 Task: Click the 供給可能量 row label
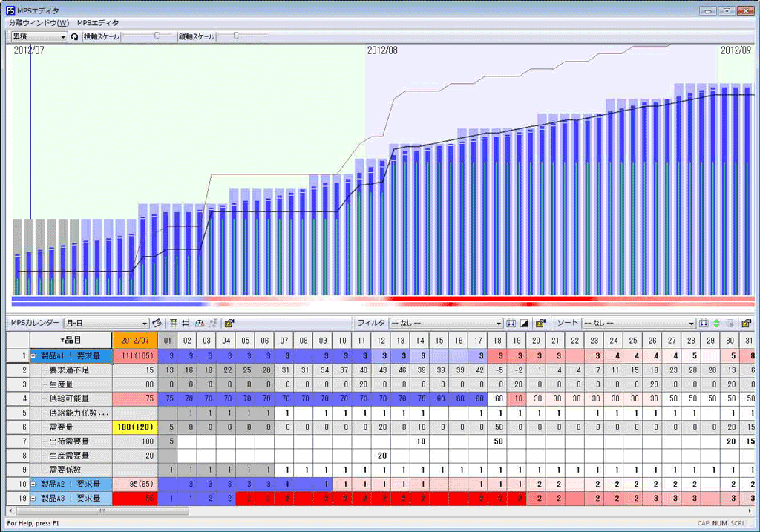click(69, 398)
